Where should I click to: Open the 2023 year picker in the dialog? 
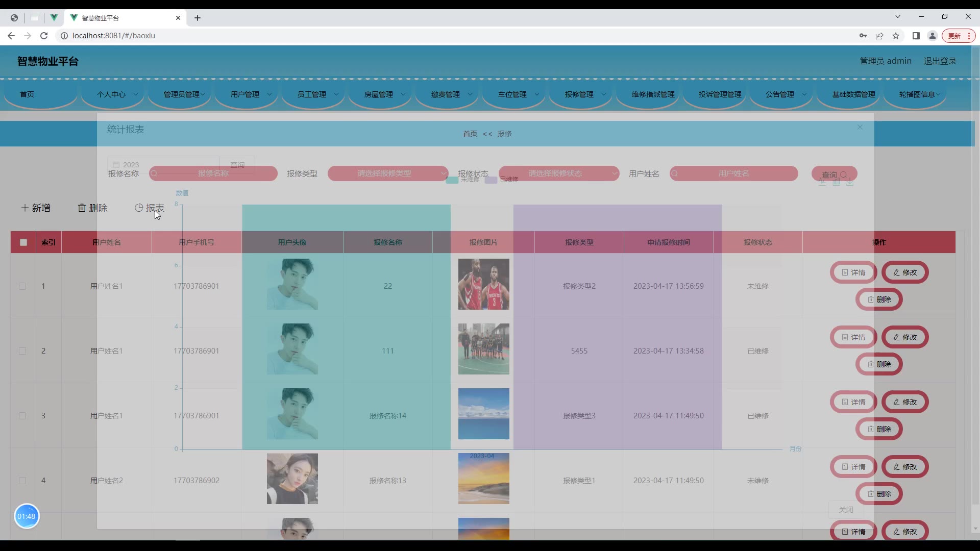[x=163, y=165]
